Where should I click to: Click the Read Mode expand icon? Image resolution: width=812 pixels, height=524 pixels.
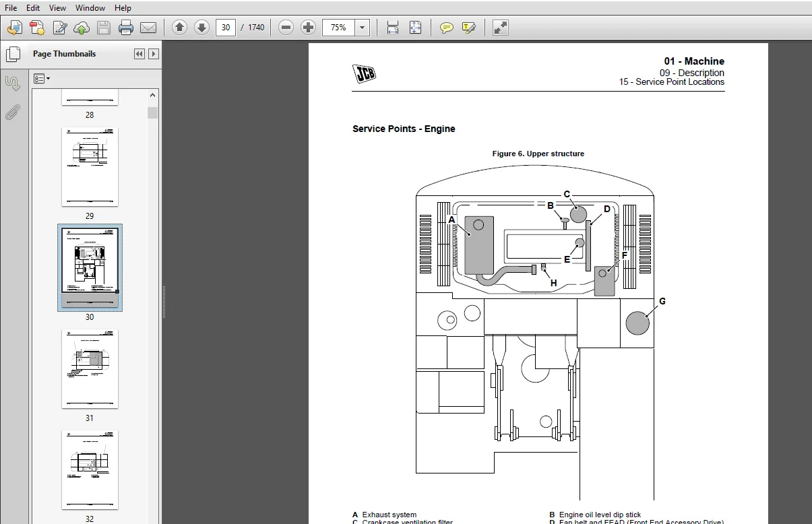[x=500, y=28]
